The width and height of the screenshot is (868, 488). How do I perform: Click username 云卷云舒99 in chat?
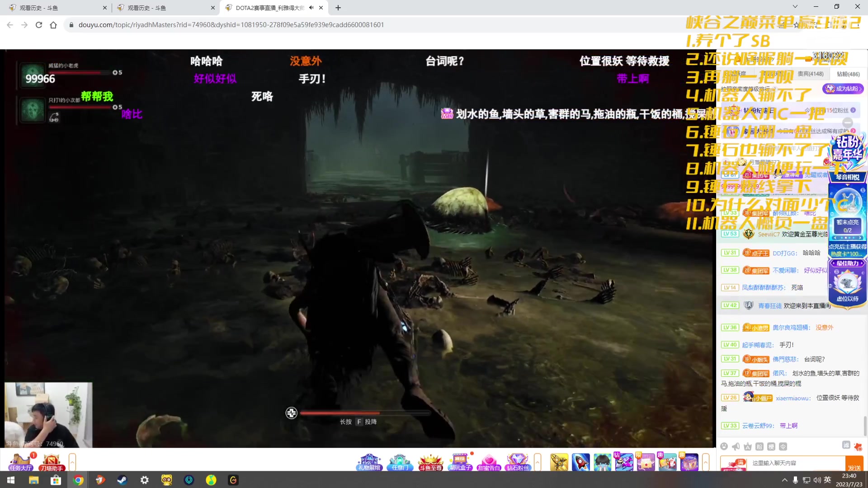[x=758, y=426]
